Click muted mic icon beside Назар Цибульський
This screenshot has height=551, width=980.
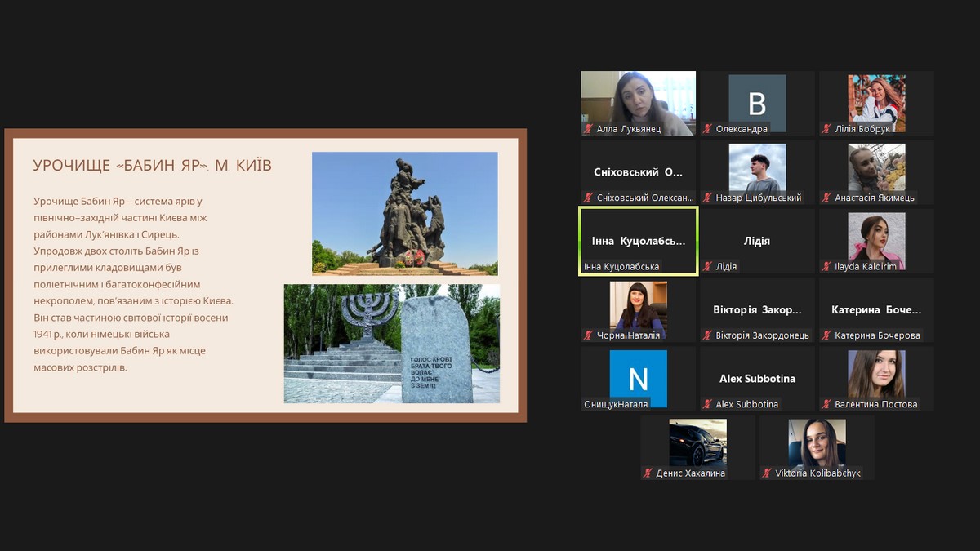click(707, 198)
